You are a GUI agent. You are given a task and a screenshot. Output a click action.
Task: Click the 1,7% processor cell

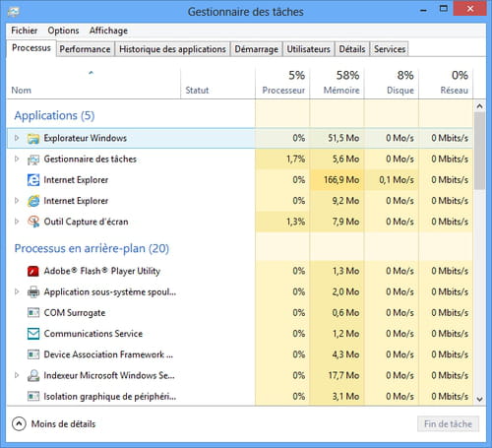282,160
